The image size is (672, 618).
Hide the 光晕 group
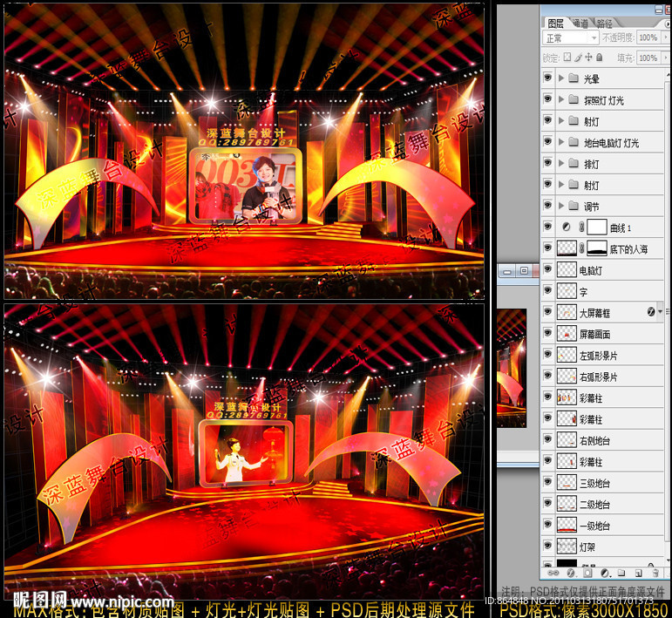coord(547,78)
